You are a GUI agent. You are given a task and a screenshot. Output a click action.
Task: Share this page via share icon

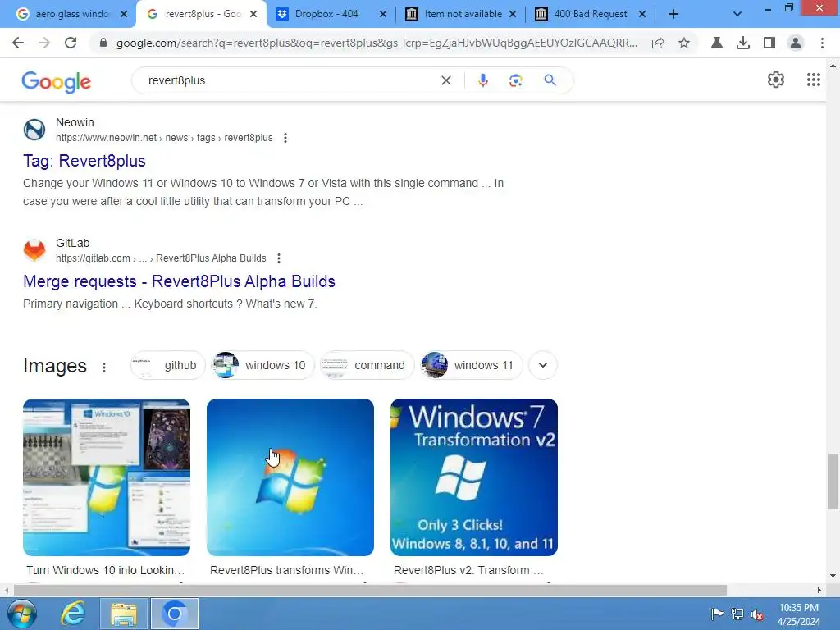[x=658, y=43]
